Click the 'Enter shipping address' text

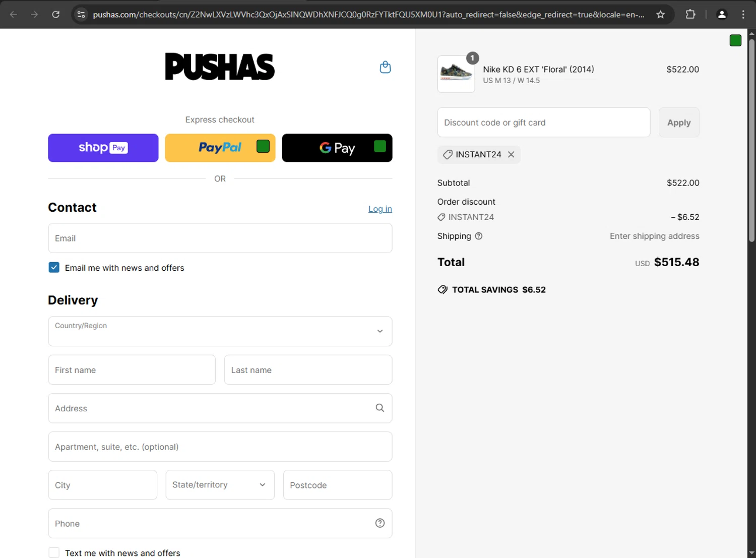coord(655,236)
